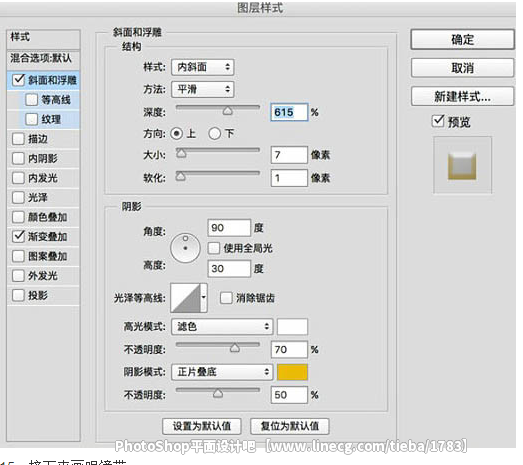Select the 投影 style entry label

[x=38, y=295]
